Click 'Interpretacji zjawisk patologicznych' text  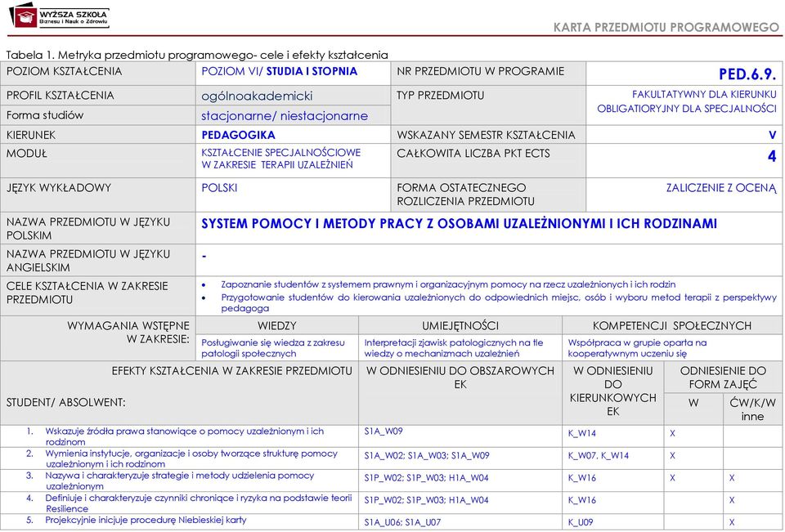(454, 348)
